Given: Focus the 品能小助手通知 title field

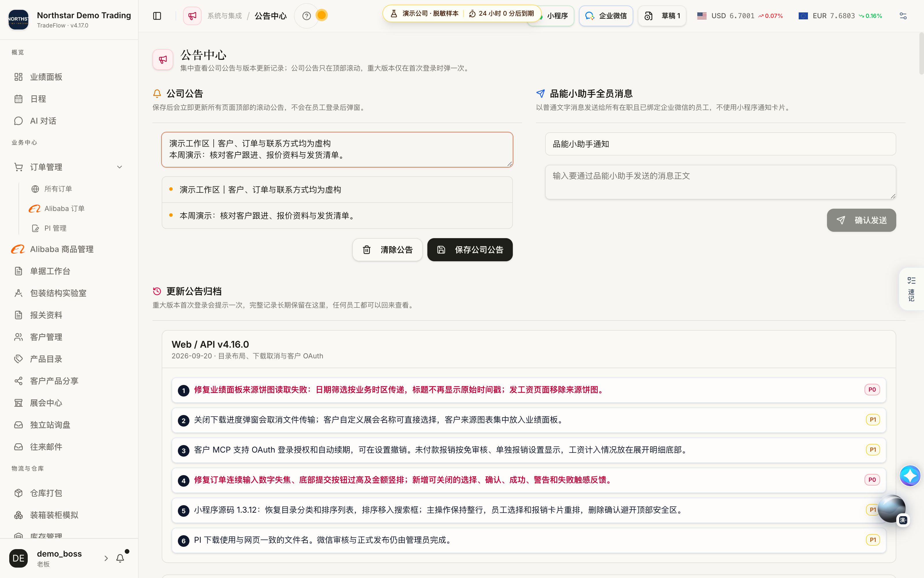Looking at the screenshot, I should (x=720, y=144).
